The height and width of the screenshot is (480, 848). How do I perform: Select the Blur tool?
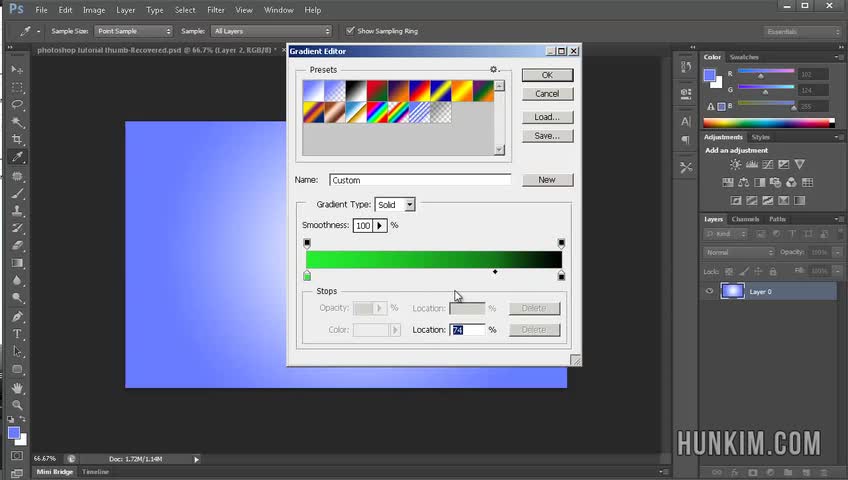(x=17, y=280)
